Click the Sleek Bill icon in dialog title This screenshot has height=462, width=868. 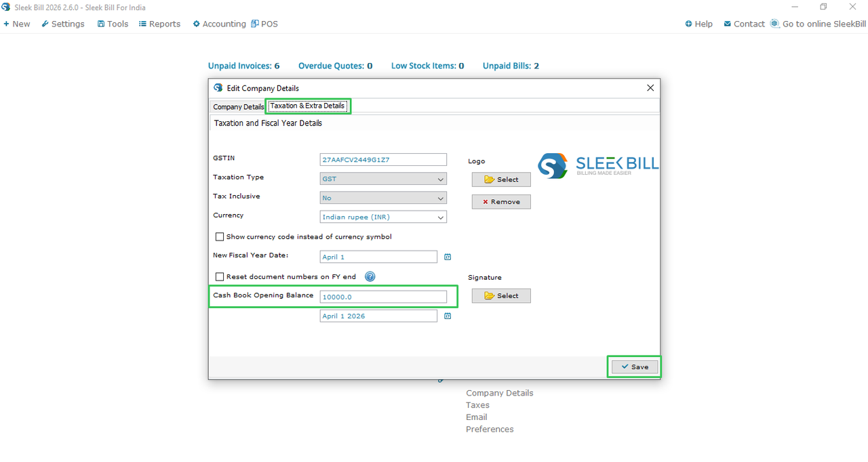pyautogui.click(x=218, y=88)
